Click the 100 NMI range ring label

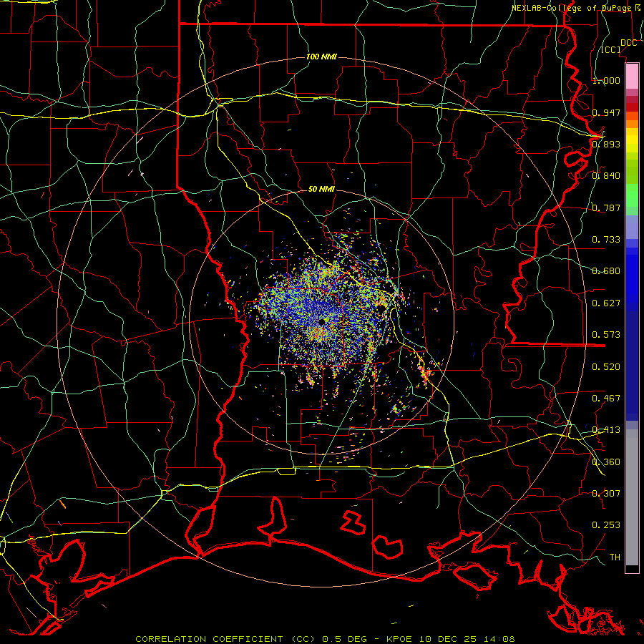pyautogui.click(x=321, y=57)
